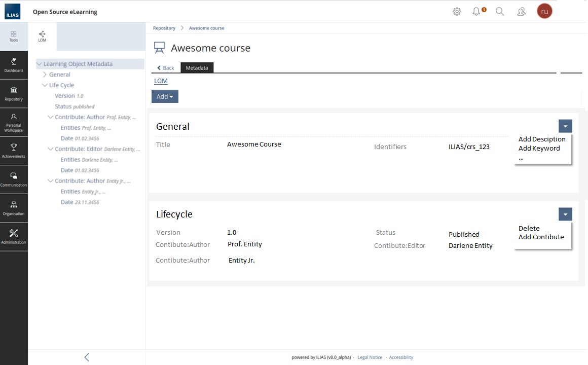
Task: Click the user avatar 'ru'
Action: pyautogui.click(x=544, y=11)
